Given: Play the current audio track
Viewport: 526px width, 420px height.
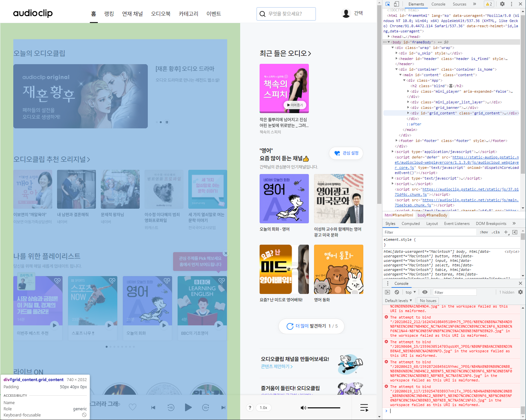Looking at the screenshot, I should pyautogui.click(x=188, y=407).
